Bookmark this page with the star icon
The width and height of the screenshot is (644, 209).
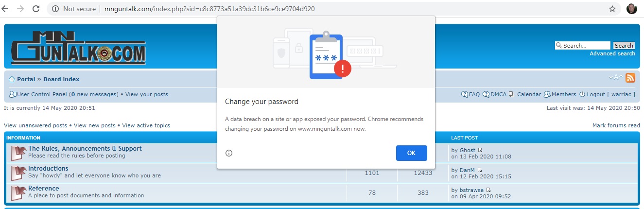point(612,9)
